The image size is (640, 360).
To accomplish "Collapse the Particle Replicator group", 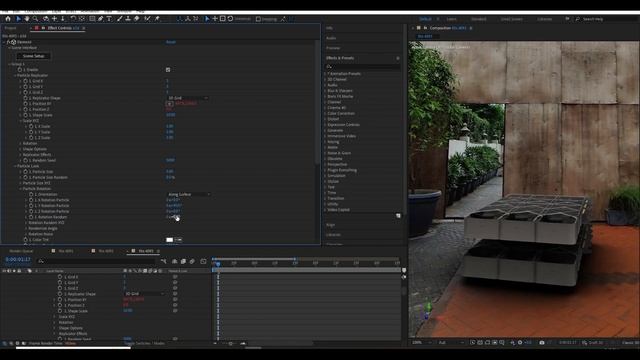I will (x=15, y=76).
